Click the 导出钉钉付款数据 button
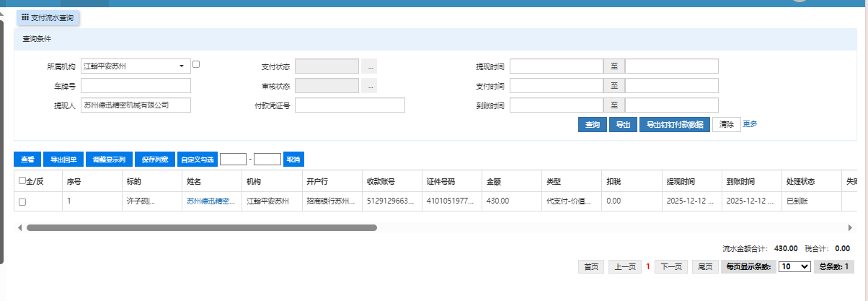This screenshot has width=868, height=301. [x=674, y=125]
